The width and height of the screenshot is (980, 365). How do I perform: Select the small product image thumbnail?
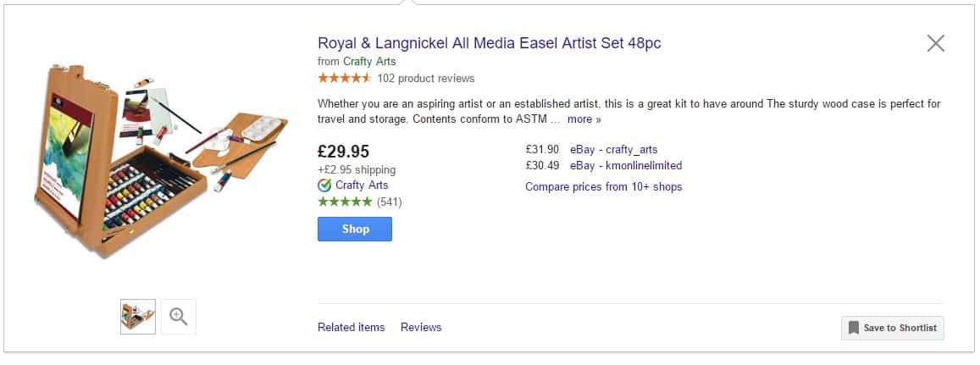[138, 317]
